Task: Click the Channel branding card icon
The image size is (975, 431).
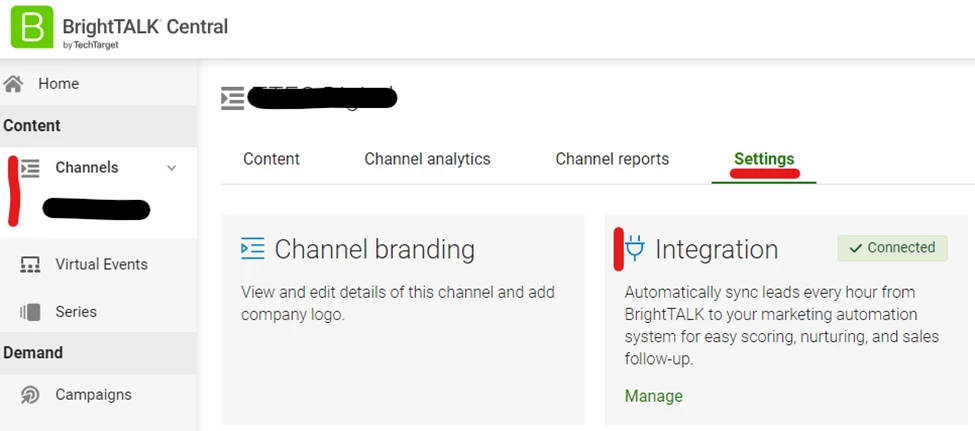Action: coord(252,249)
